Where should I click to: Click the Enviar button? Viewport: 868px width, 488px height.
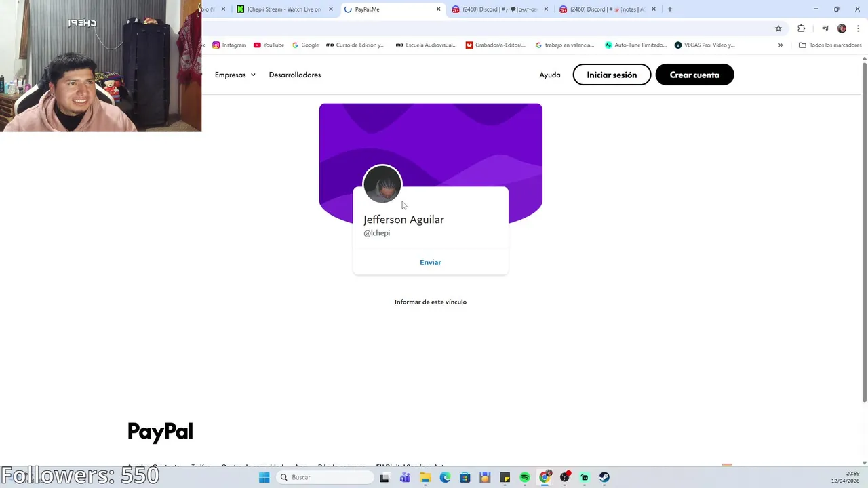(431, 262)
